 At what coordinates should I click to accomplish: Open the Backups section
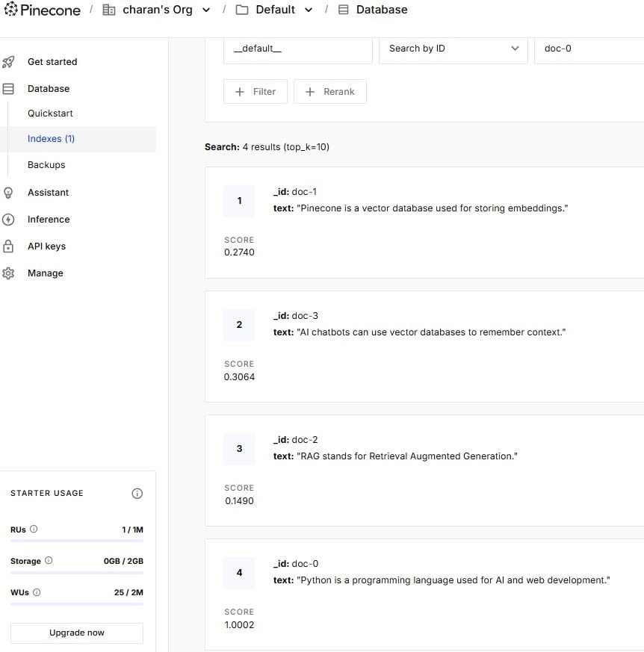[46, 164]
